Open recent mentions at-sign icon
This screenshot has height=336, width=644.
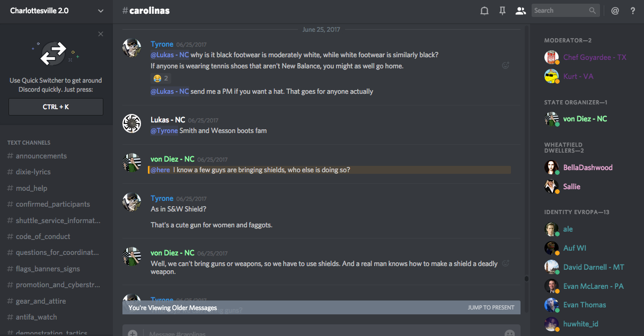(615, 11)
